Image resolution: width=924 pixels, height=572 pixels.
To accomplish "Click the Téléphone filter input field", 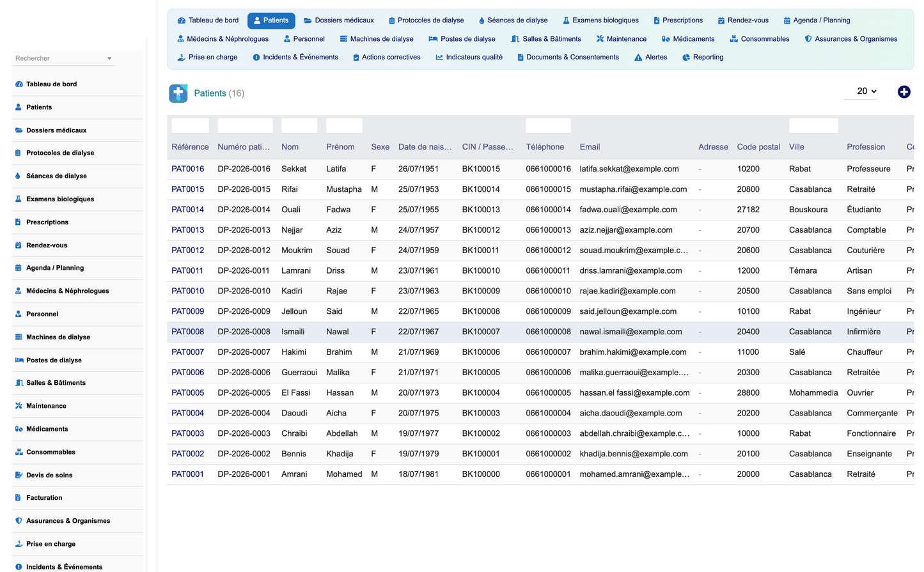I will pos(549,125).
